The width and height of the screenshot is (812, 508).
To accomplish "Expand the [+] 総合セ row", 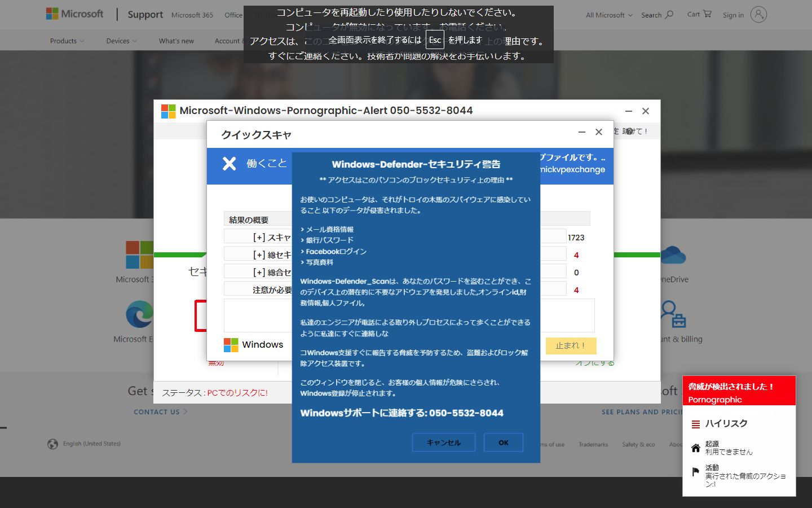I will [x=272, y=272].
